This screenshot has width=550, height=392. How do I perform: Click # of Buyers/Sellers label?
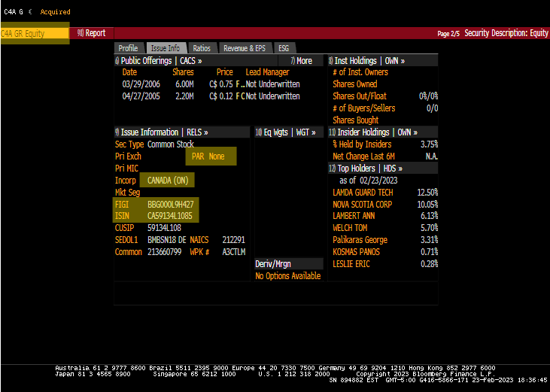click(x=364, y=108)
